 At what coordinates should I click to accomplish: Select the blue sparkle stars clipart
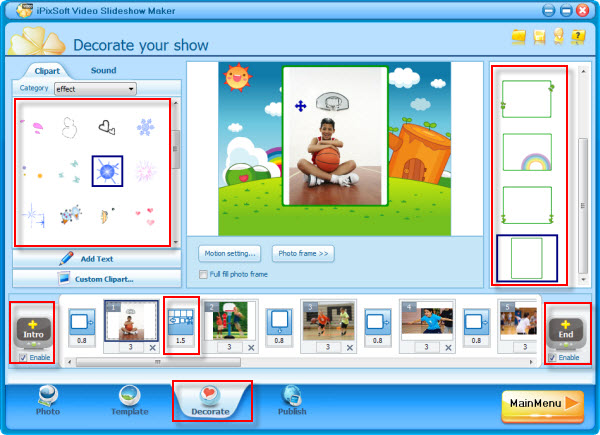coord(34,216)
